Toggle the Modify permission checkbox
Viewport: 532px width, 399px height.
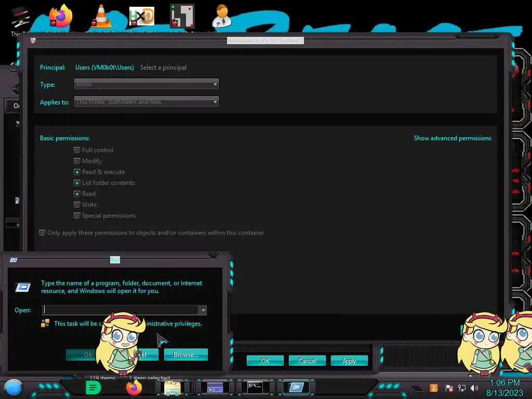77,161
